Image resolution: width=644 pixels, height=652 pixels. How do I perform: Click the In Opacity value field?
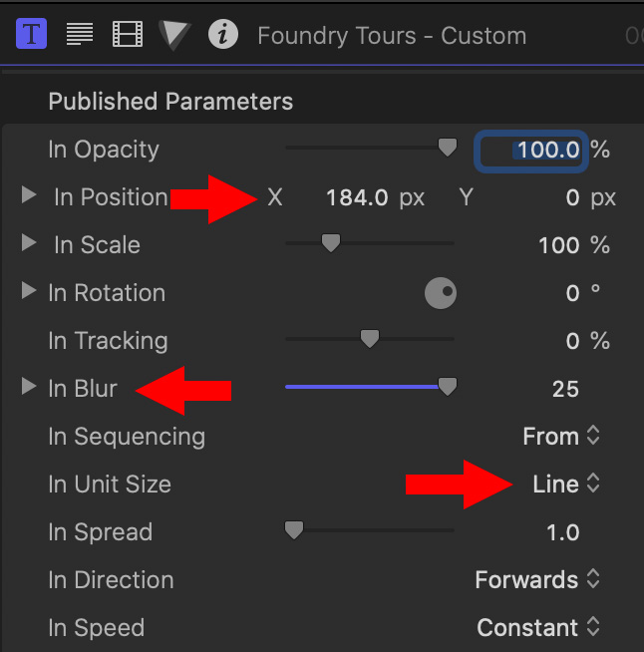[531, 151]
